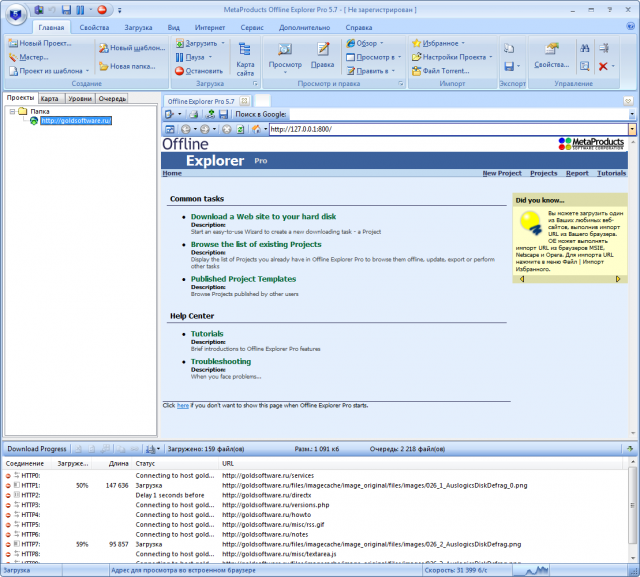Switch to the Интернет ribbon tab
This screenshot has height=577, width=640.
coord(210,28)
